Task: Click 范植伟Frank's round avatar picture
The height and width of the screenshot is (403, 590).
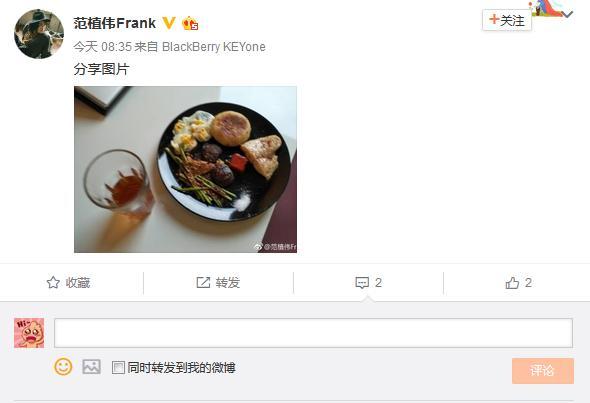Action: tap(39, 34)
